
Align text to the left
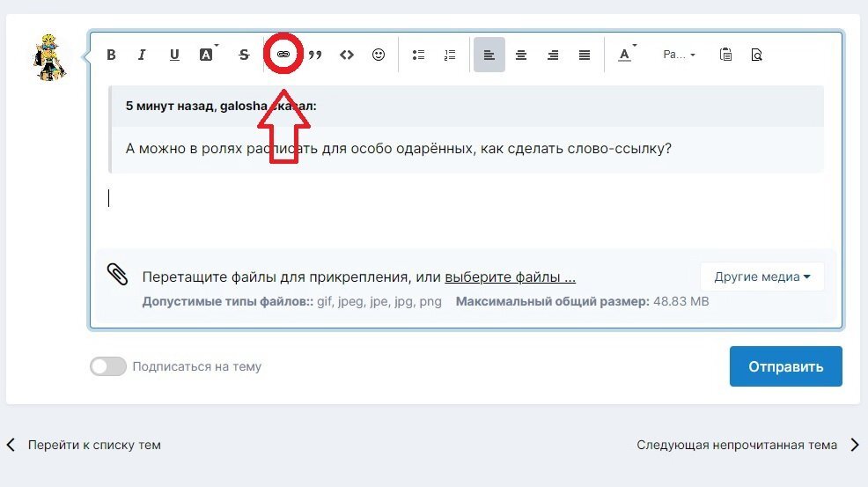(x=489, y=55)
